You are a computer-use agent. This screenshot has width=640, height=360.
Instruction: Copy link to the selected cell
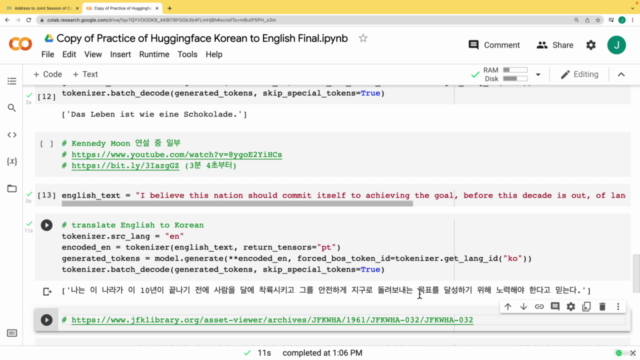539,307
